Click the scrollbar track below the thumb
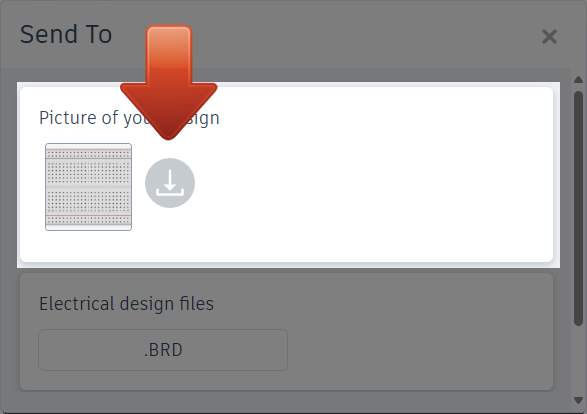The image size is (587, 414). [x=578, y=360]
